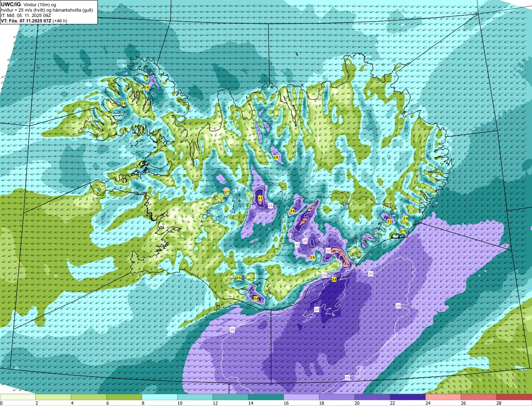Pick the 24–26 m/s light pink swatch
532x406 pixels.
click(443, 397)
